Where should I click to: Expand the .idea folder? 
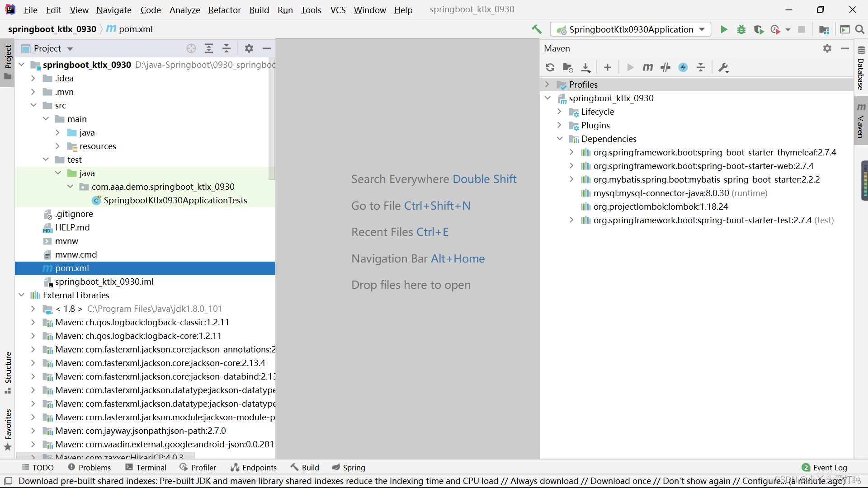[33, 78]
